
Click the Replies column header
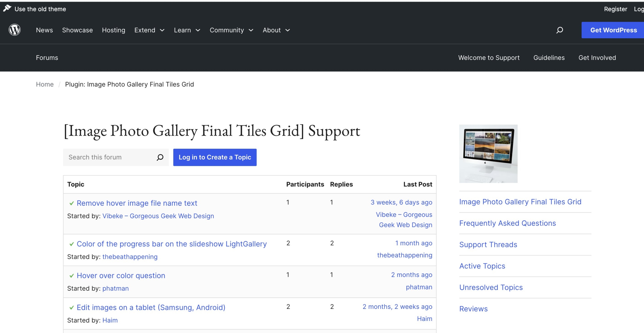[341, 184]
